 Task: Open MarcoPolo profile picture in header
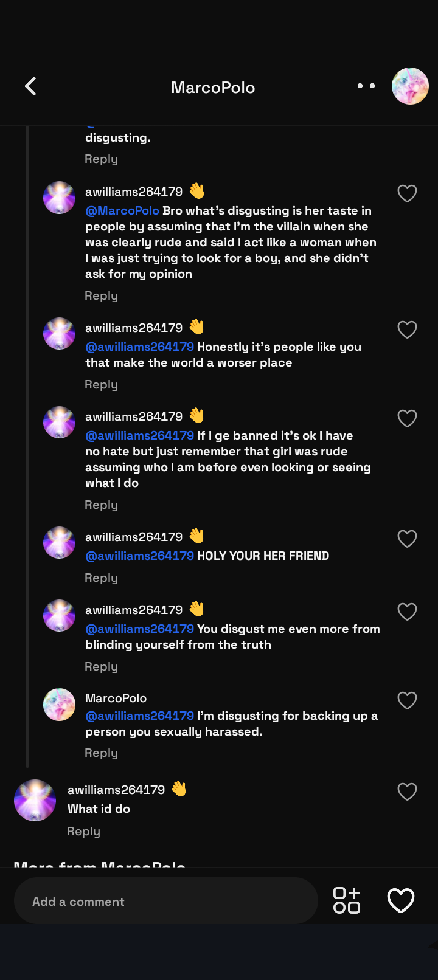(x=410, y=86)
